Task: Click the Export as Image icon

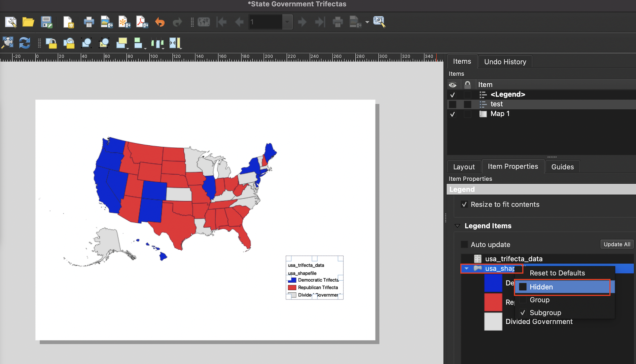Action: click(107, 22)
